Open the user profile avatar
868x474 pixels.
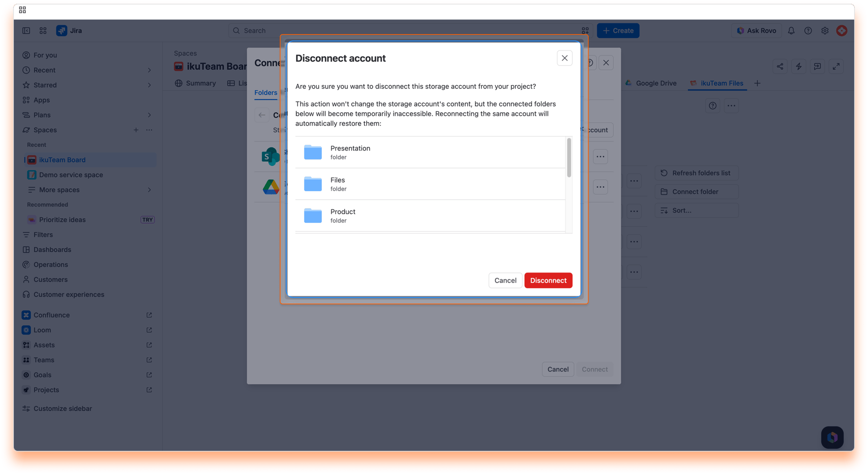pyautogui.click(x=841, y=30)
